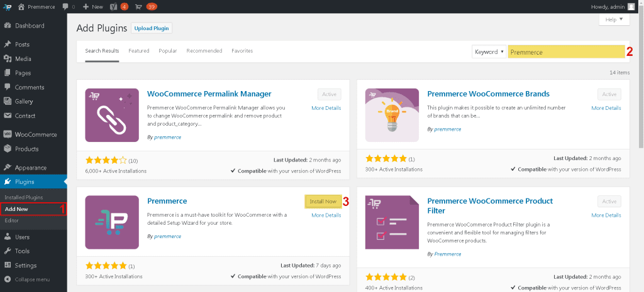Open the Media library icon

pyautogui.click(x=8, y=58)
